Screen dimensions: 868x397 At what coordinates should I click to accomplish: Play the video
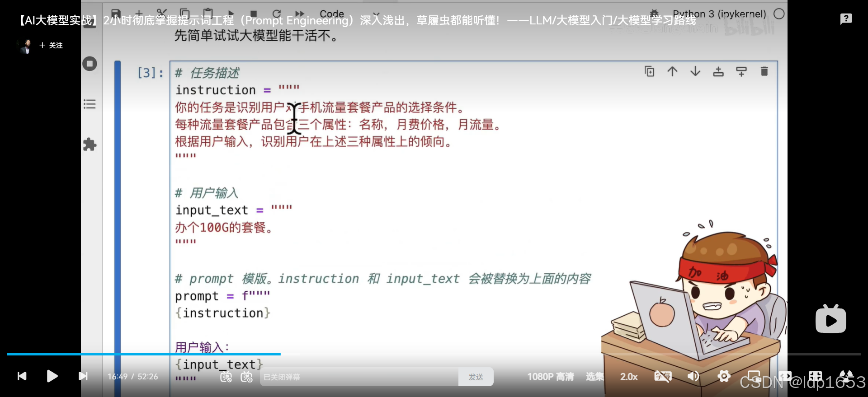click(x=52, y=376)
